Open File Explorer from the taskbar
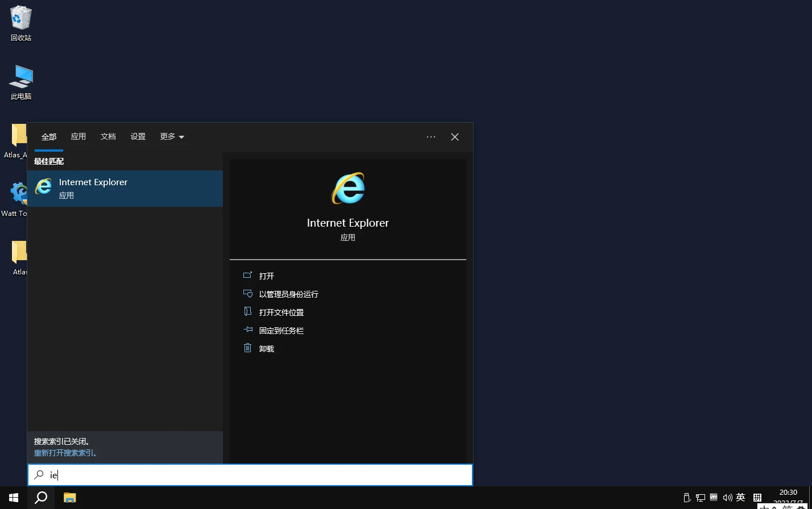 69,498
